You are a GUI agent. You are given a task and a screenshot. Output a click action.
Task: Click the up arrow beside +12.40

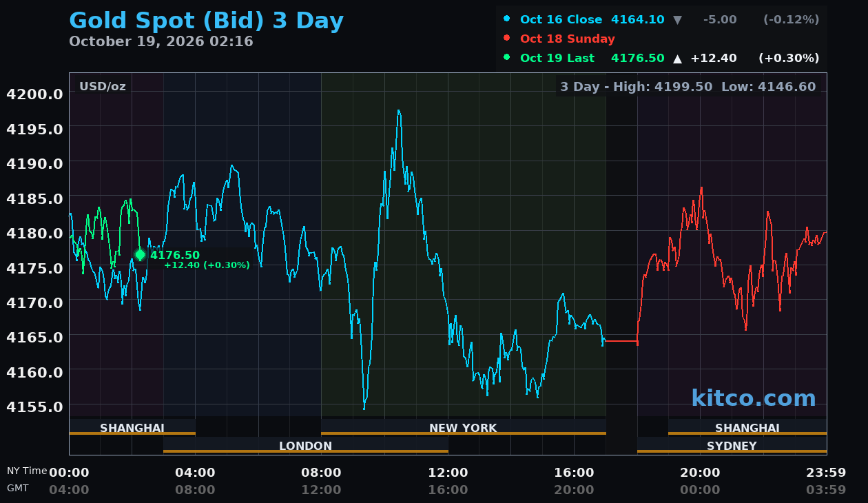point(677,59)
